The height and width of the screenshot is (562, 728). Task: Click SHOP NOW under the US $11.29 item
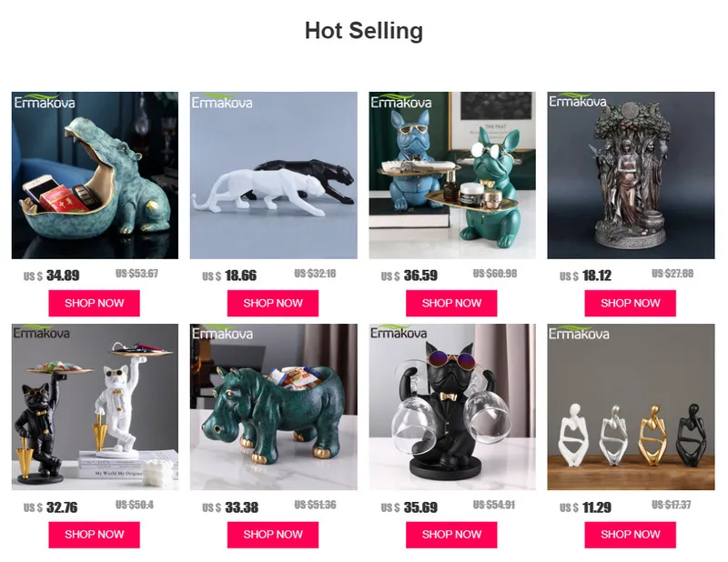[x=630, y=535]
